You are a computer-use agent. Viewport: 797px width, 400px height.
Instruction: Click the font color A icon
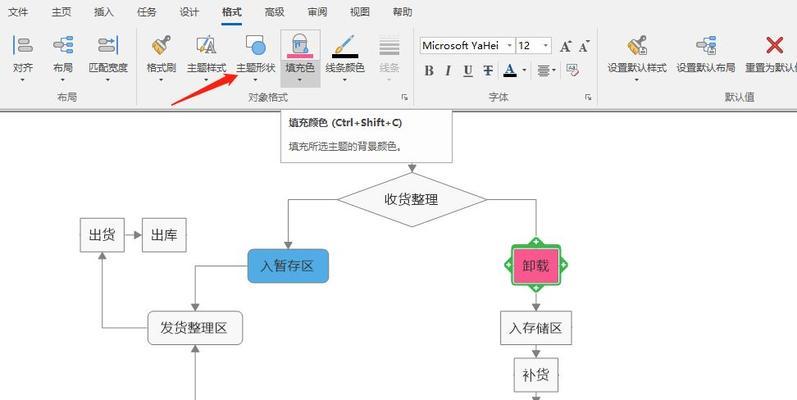(510, 70)
